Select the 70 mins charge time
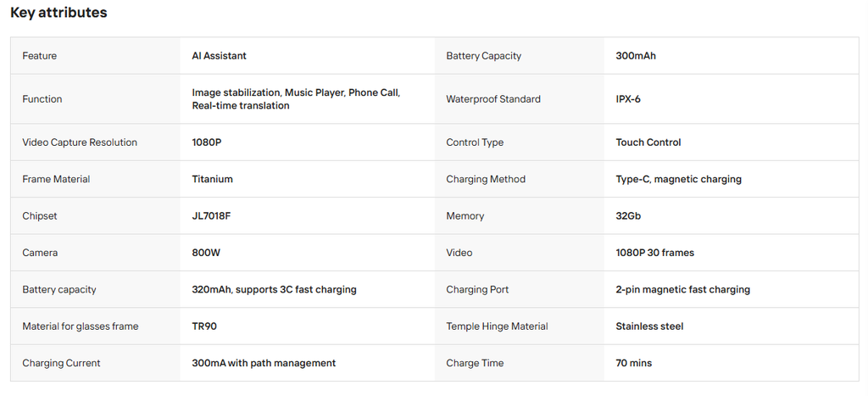This screenshot has height=396, width=868. point(634,363)
